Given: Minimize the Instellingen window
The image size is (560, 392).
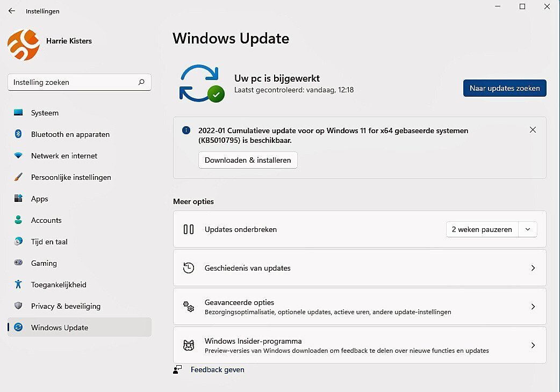Looking at the screenshot, I should pyautogui.click(x=498, y=6).
